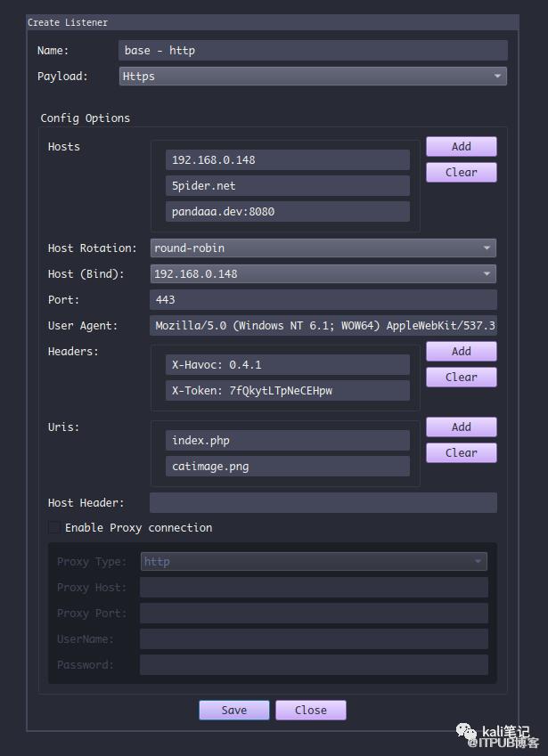Clear the Uris list
548x756 pixels.
point(461,453)
